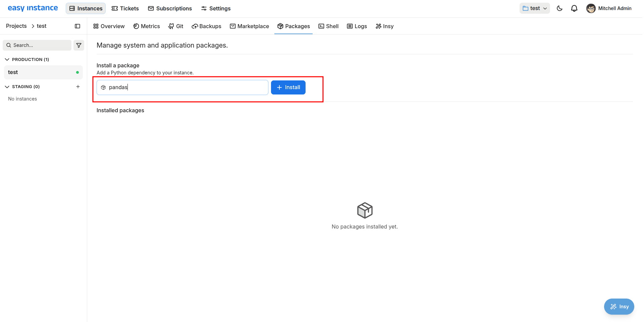The width and height of the screenshot is (644, 322).
Task: Click the Mitchell Admin avatar picture
Action: pos(591,8)
